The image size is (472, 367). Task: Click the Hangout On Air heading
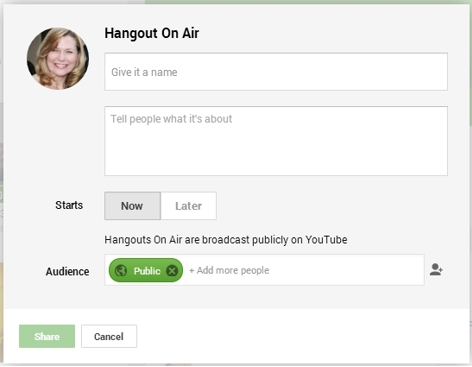[x=152, y=33]
